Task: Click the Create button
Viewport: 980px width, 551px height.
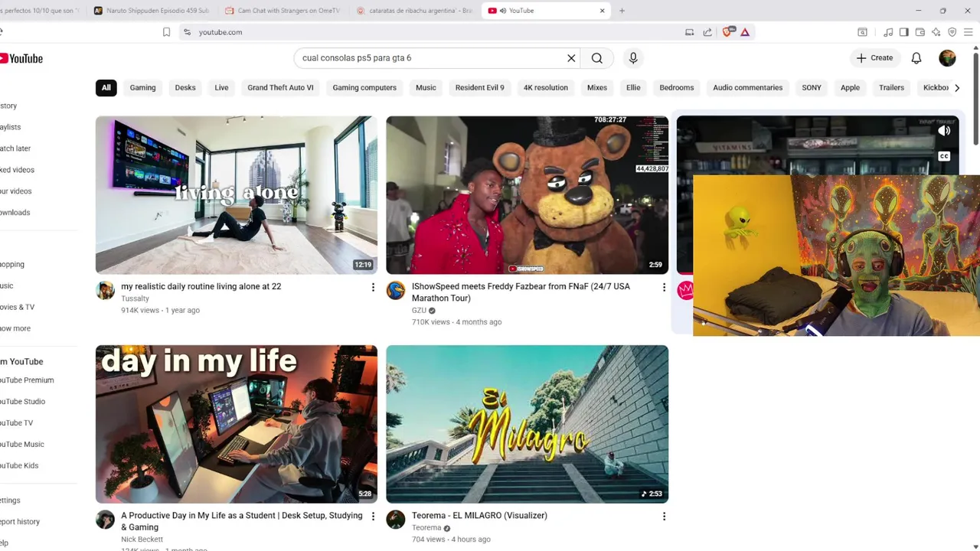Action: click(x=874, y=58)
